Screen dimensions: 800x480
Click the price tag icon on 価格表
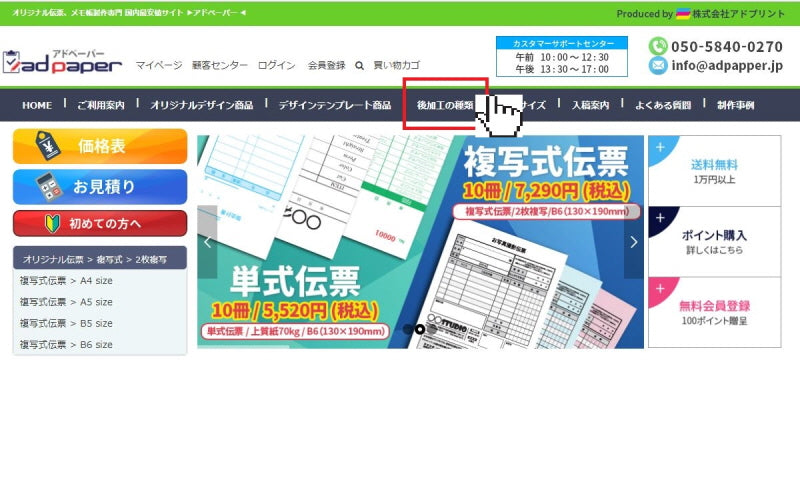tap(48, 145)
